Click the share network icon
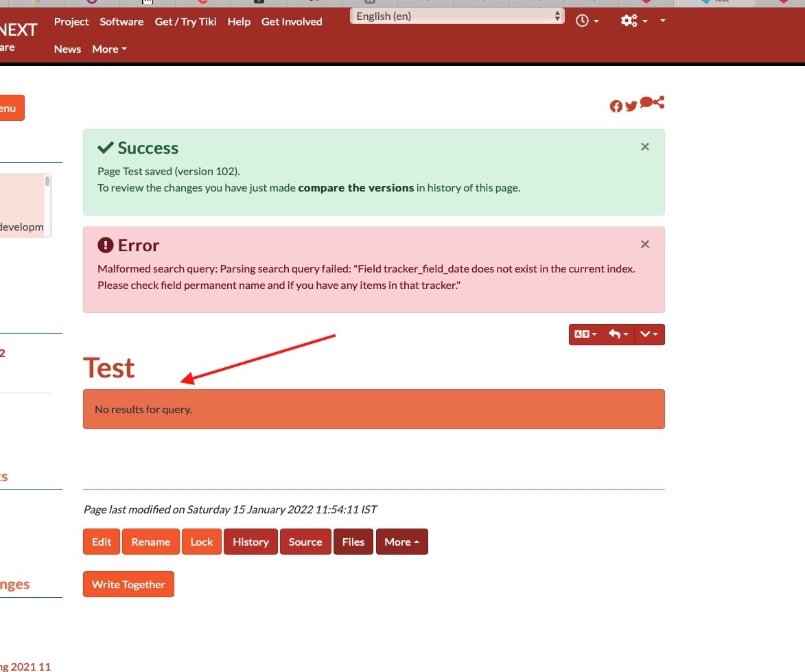Screen dimensions: 805x672 coord(660,102)
